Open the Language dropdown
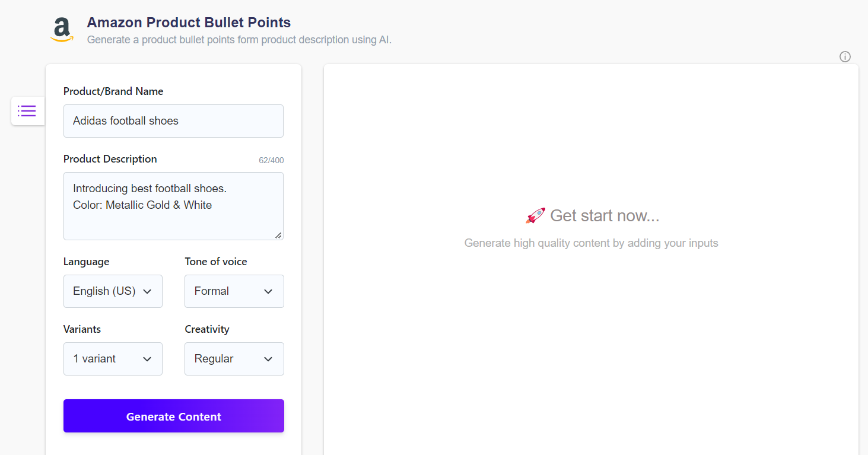The height and width of the screenshot is (455, 868). coord(113,291)
